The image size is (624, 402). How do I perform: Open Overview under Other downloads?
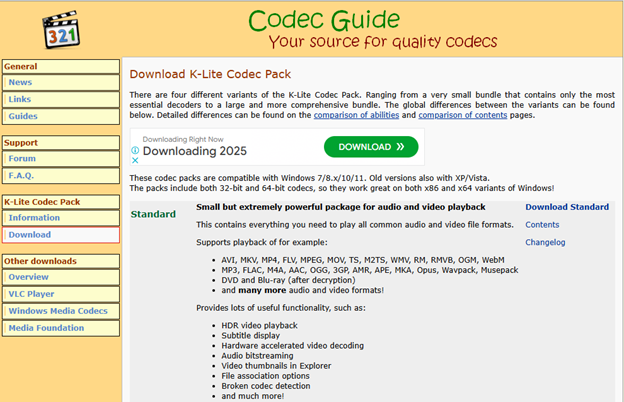click(28, 277)
